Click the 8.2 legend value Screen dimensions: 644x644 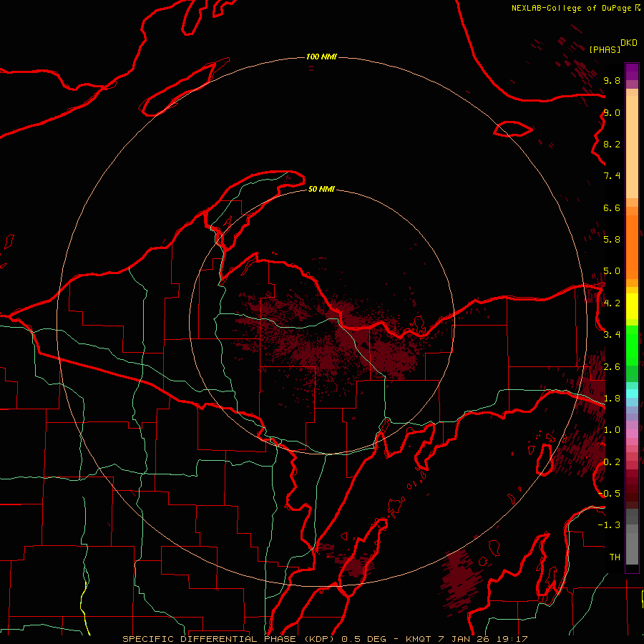[x=612, y=145]
